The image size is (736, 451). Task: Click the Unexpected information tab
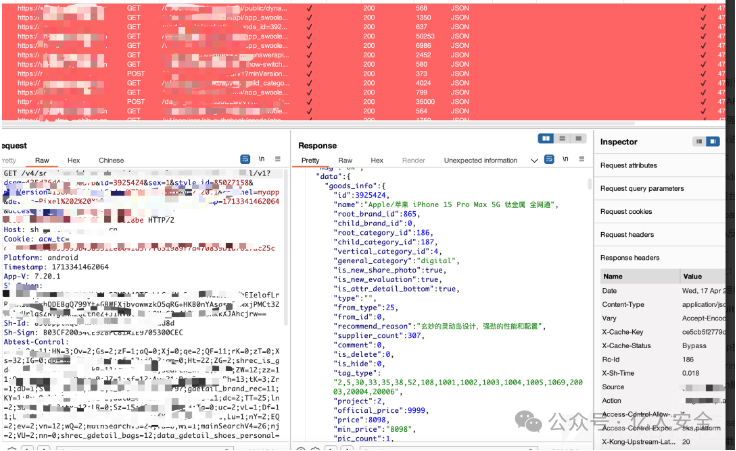coord(480,160)
